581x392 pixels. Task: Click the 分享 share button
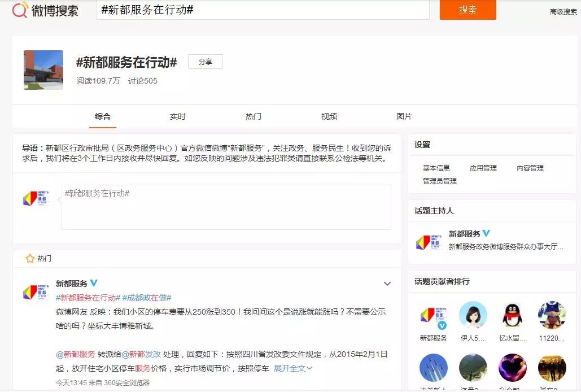(206, 62)
